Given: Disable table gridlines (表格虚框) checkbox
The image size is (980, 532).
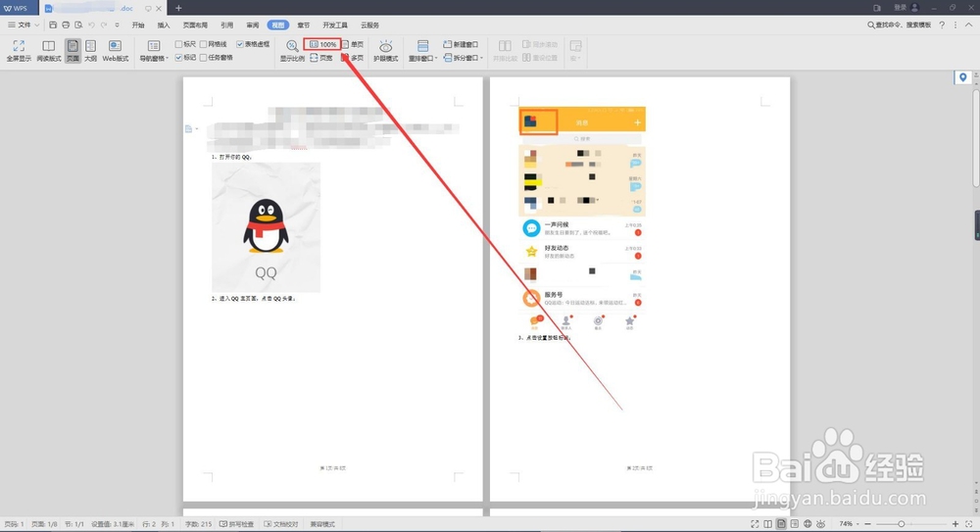Looking at the screenshot, I should click(x=239, y=44).
